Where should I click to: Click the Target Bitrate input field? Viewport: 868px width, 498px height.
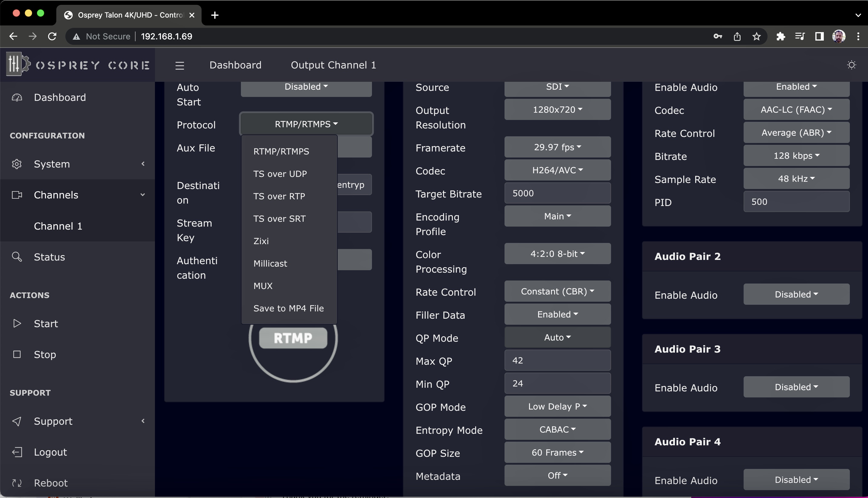coord(557,193)
